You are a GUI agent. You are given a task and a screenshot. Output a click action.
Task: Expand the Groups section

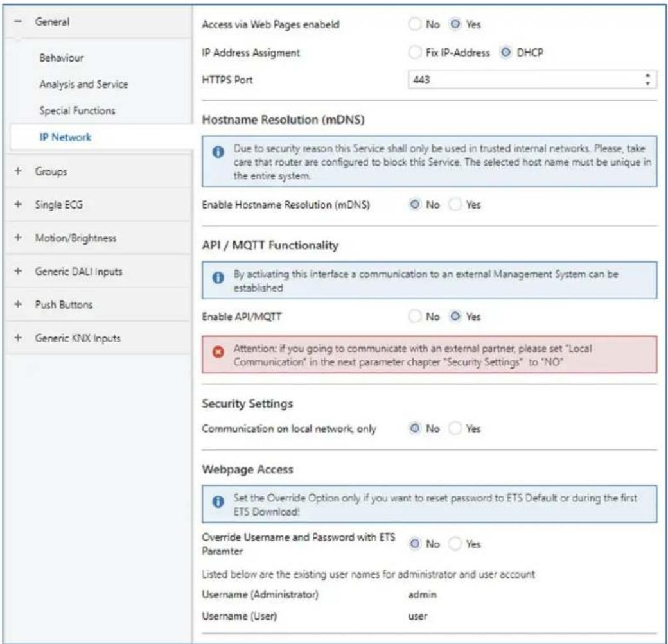click(18, 171)
